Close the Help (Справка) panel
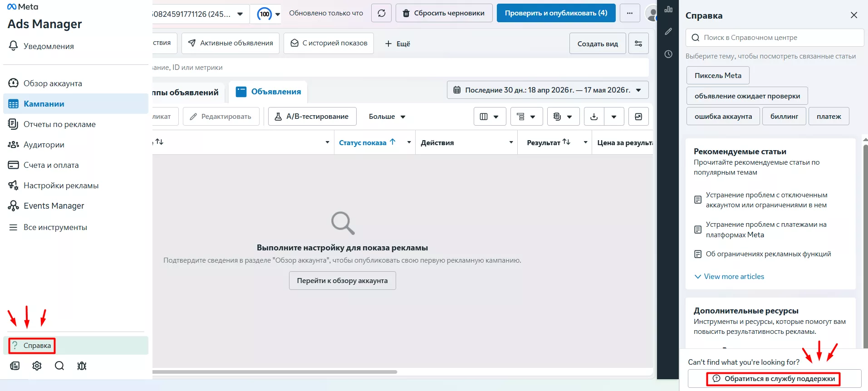This screenshot has height=391, width=868. (x=854, y=15)
